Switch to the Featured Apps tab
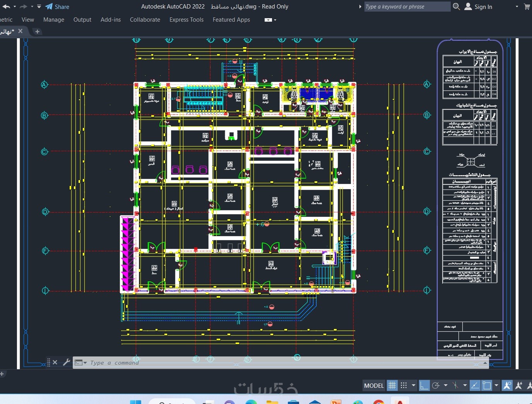532x404 pixels. coord(231,20)
